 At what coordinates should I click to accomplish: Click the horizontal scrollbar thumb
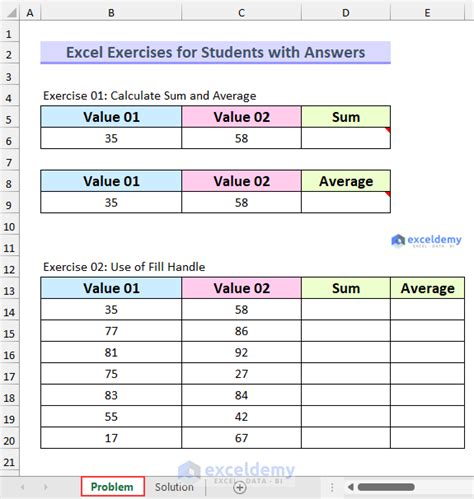coord(386,487)
